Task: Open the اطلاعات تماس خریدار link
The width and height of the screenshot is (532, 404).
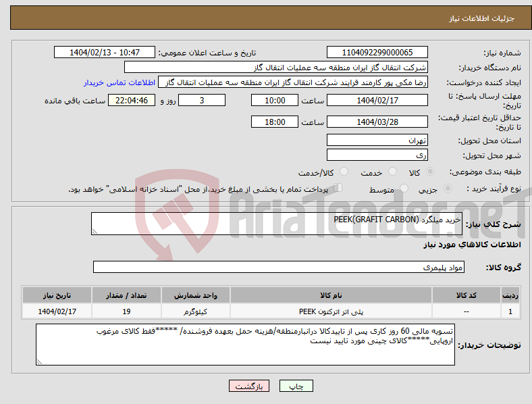Action: pos(119,82)
